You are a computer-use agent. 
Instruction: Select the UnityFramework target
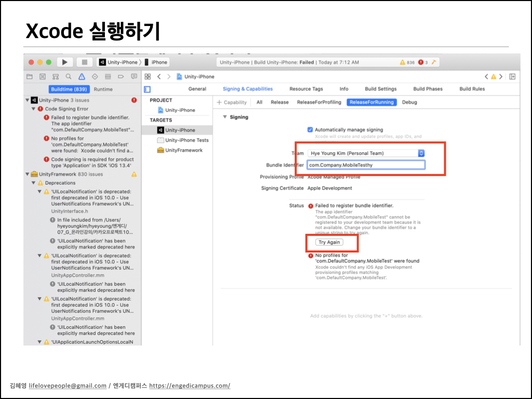pos(180,150)
